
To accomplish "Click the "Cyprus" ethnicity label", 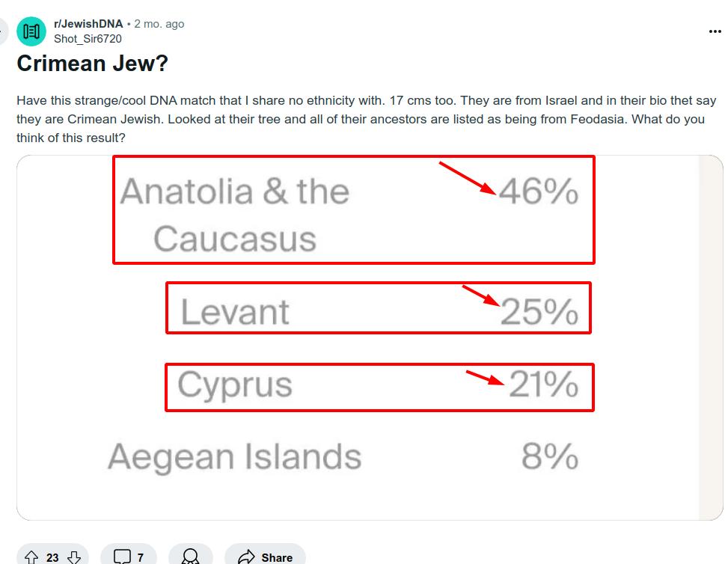I will coord(235,384).
